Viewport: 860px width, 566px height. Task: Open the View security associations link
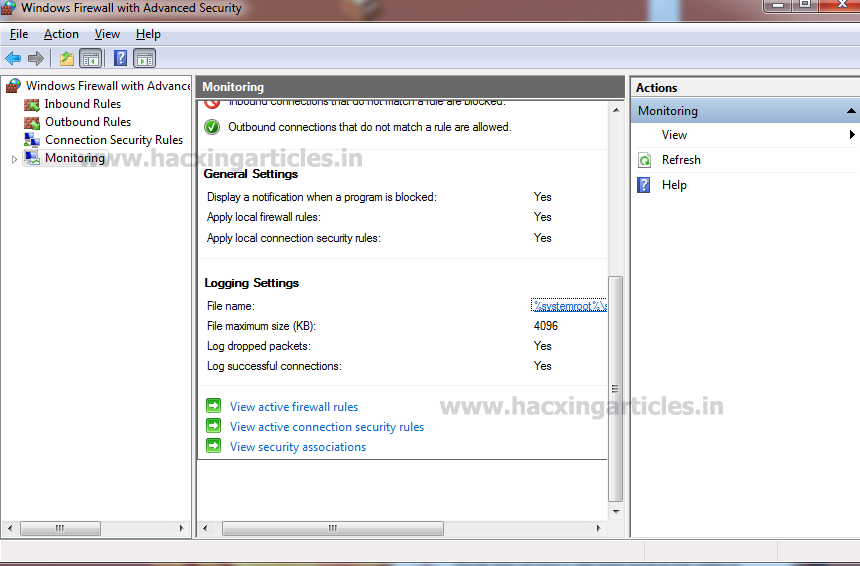pyautogui.click(x=298, y=447)
